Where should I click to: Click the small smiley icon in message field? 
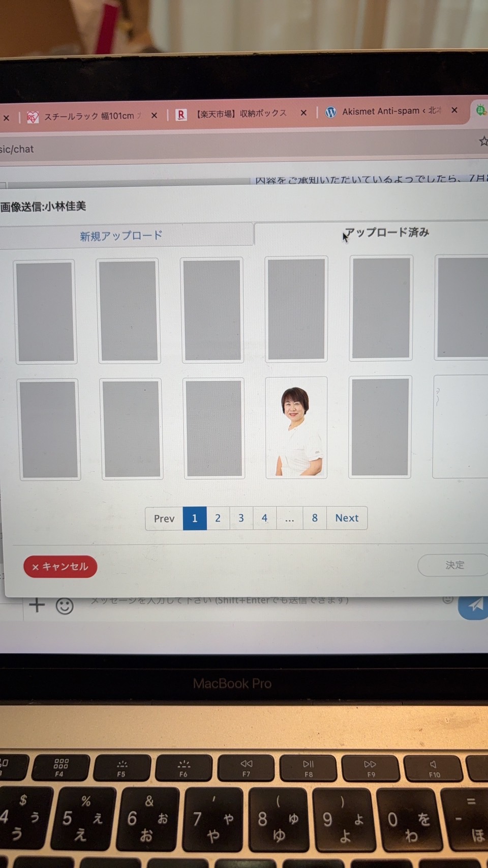[448, 599]
